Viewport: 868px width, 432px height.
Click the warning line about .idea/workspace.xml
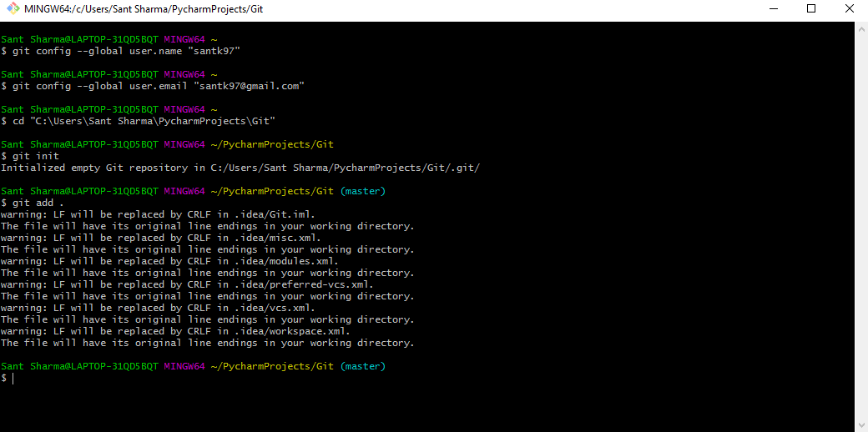point(175,331)
